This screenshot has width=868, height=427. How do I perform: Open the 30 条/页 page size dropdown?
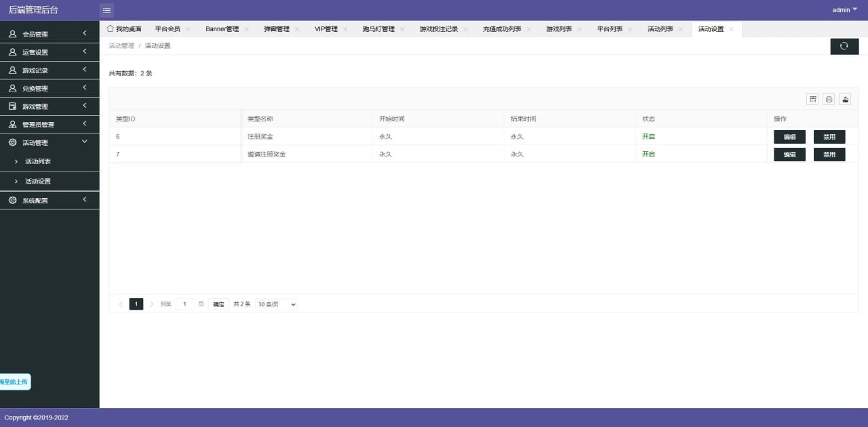click(276, 304)
